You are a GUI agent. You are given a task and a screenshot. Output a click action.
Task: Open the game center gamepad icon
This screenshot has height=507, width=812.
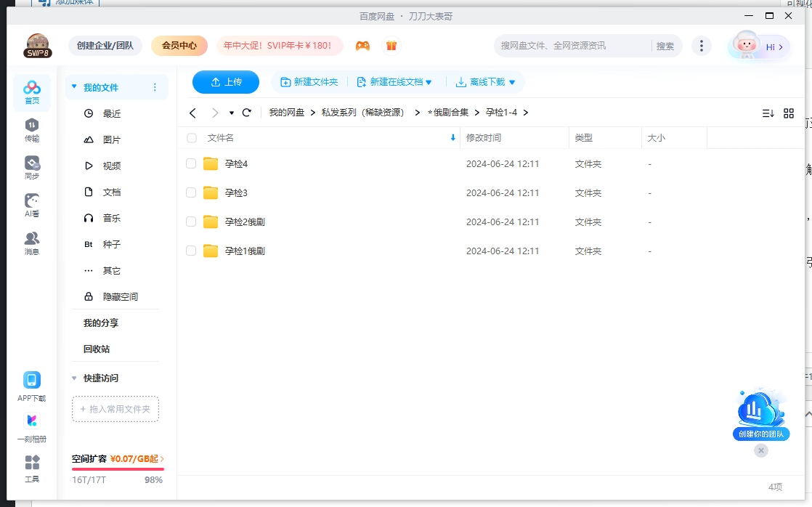point(362,45)
